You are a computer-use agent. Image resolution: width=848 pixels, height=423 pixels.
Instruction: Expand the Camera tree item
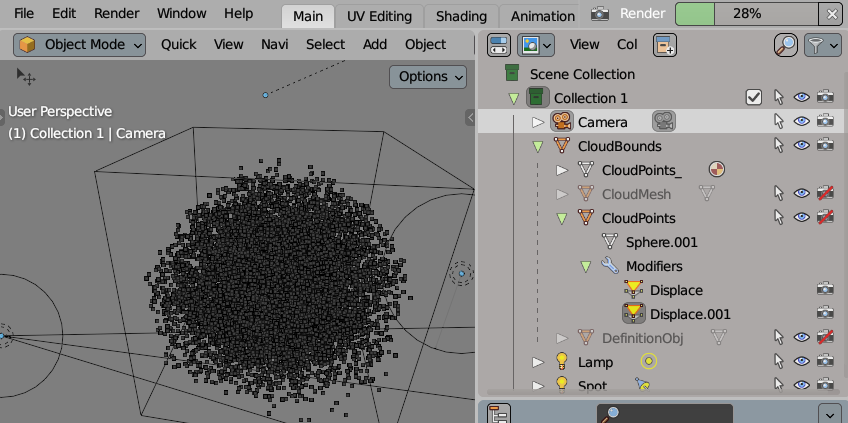point(537,122)
